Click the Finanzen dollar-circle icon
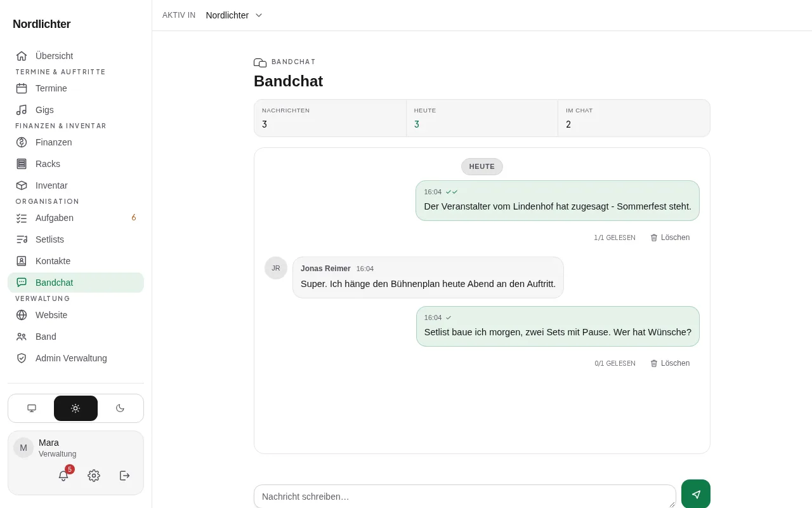 tap(22, 142)
